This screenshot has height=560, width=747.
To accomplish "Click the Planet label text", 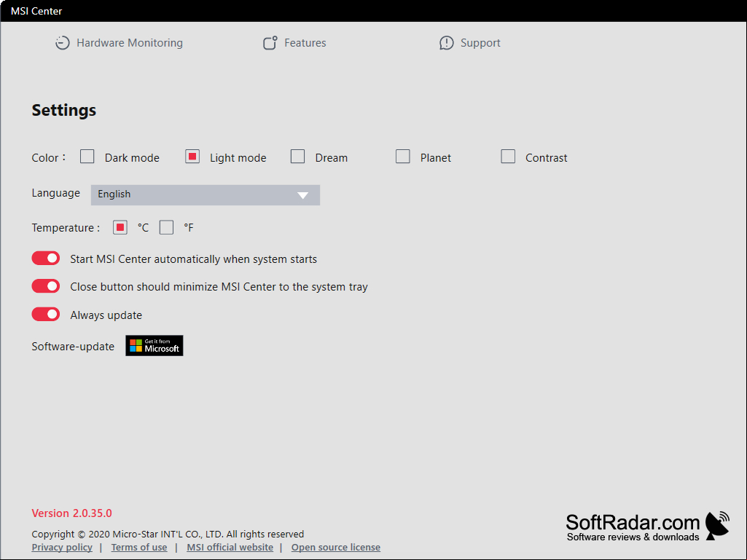I will (x=435, y=157).
